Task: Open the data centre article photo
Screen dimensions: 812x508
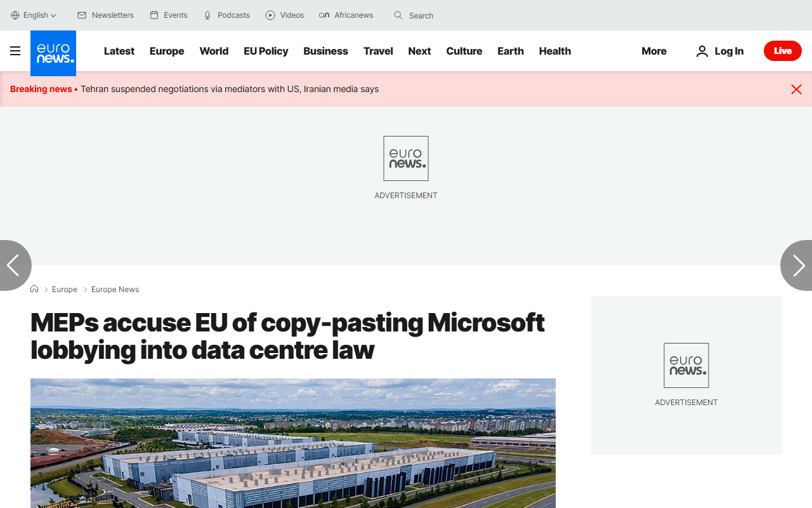Action: [x=293, y=443]
